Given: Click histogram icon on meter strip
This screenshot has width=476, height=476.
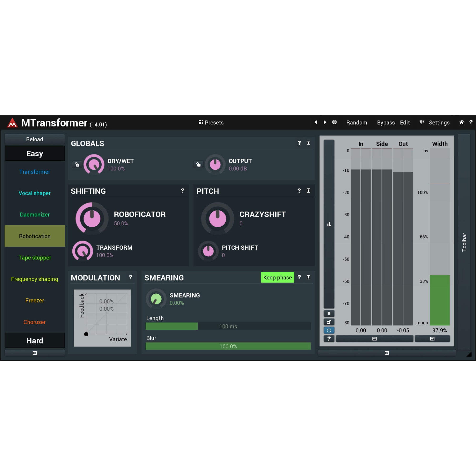Looking at the screenshot, I should pos(329,224).
